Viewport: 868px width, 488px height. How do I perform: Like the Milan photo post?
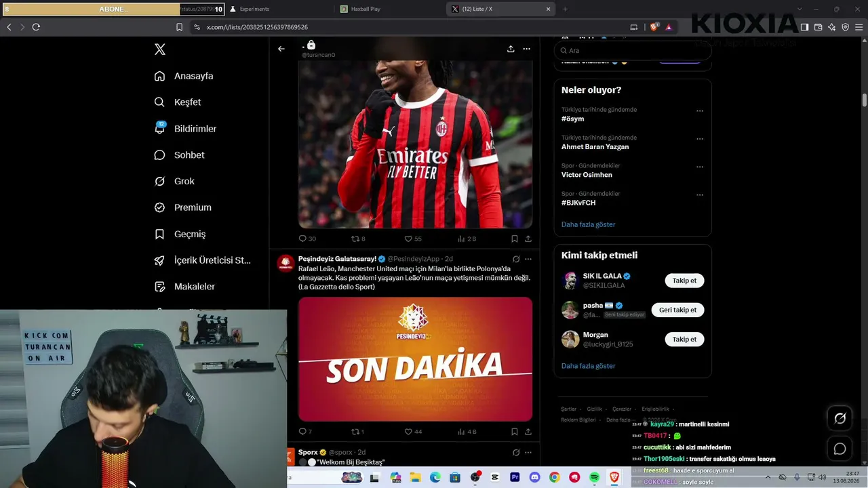pos(413,239)
